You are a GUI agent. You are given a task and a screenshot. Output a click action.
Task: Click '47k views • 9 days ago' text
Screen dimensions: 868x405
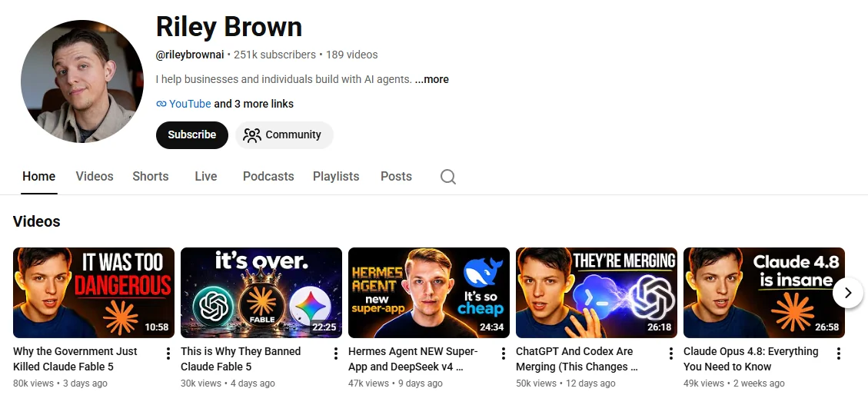point(395,383)
